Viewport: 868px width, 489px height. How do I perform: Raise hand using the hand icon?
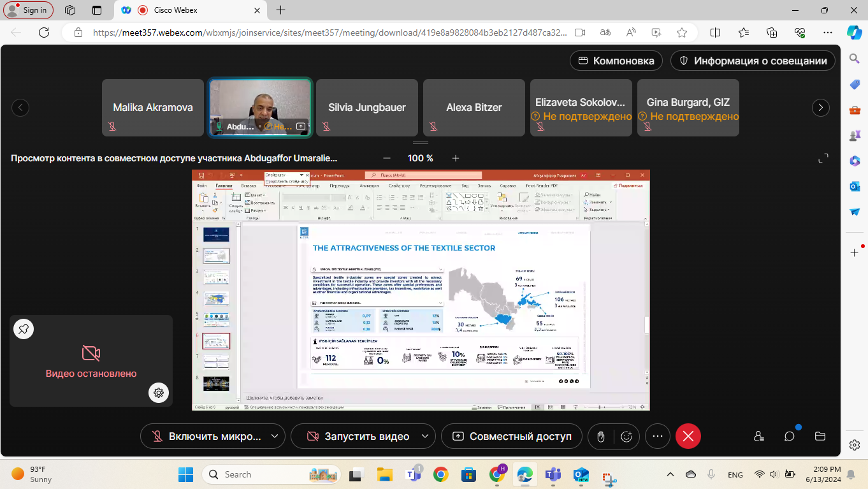pos(600,436)
